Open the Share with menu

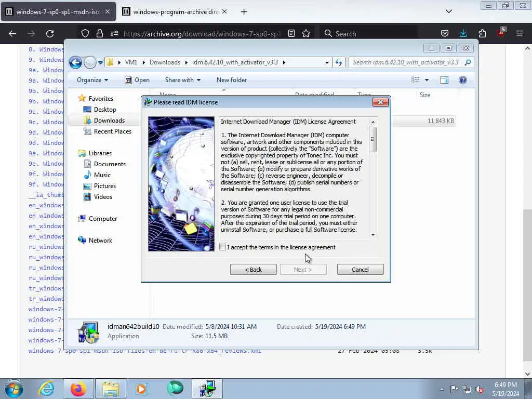(x=182, y=80)
